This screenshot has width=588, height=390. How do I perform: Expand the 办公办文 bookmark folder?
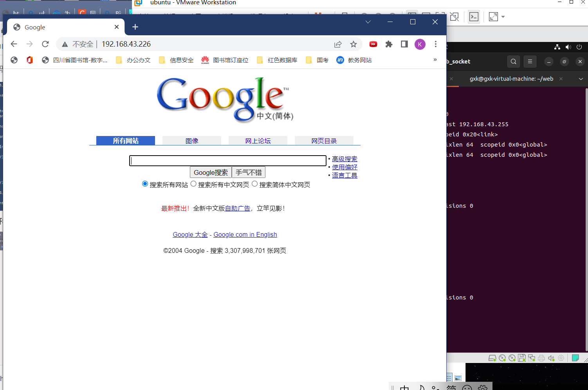coord(133,60)
